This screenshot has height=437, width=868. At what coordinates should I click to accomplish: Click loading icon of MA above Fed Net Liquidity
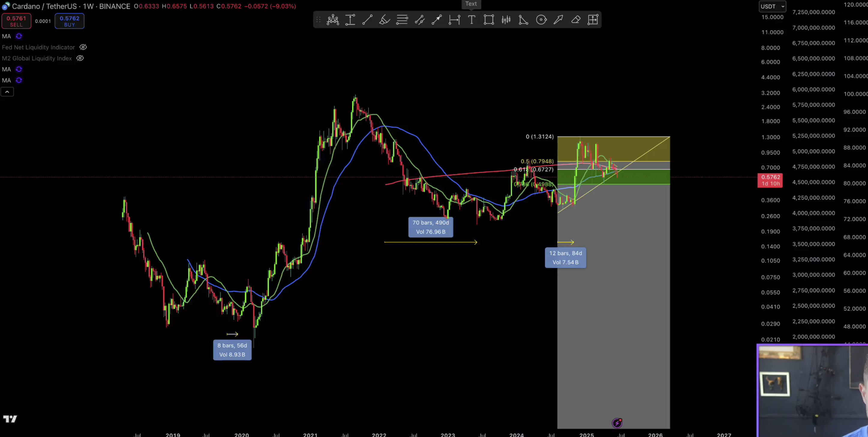coord(19,36)
